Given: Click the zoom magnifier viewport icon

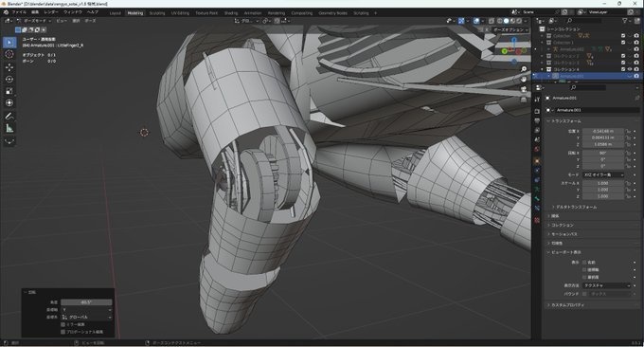Looking at the screenshot, I should 524,69.
